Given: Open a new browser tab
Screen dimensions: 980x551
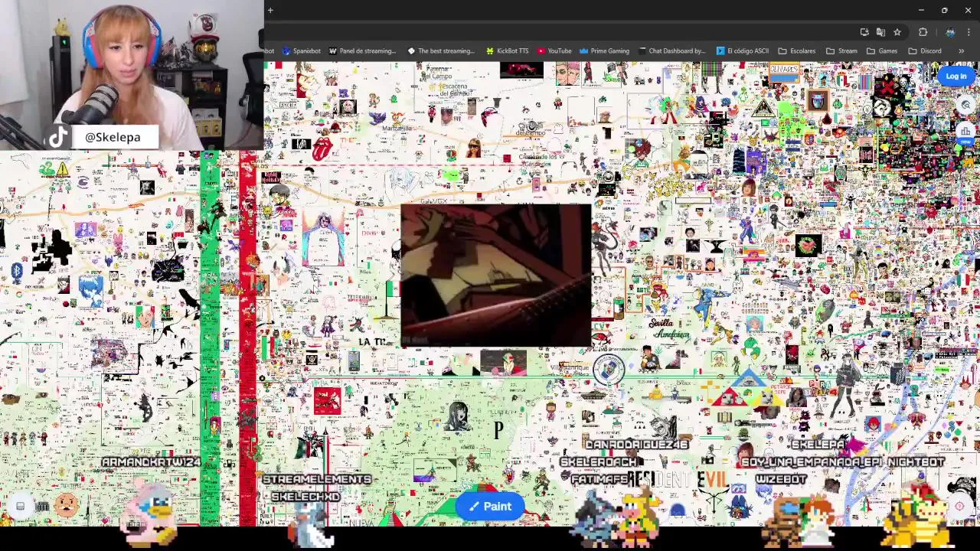Looking at the screenshot, I should tap(270, 10).
